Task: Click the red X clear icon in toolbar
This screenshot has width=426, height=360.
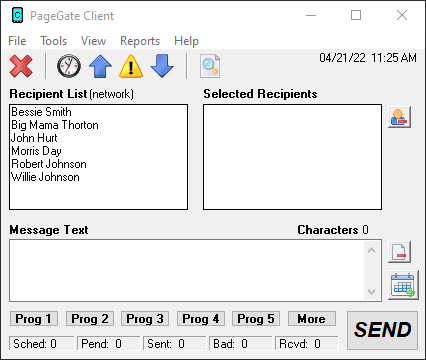Action: point(21,66)
